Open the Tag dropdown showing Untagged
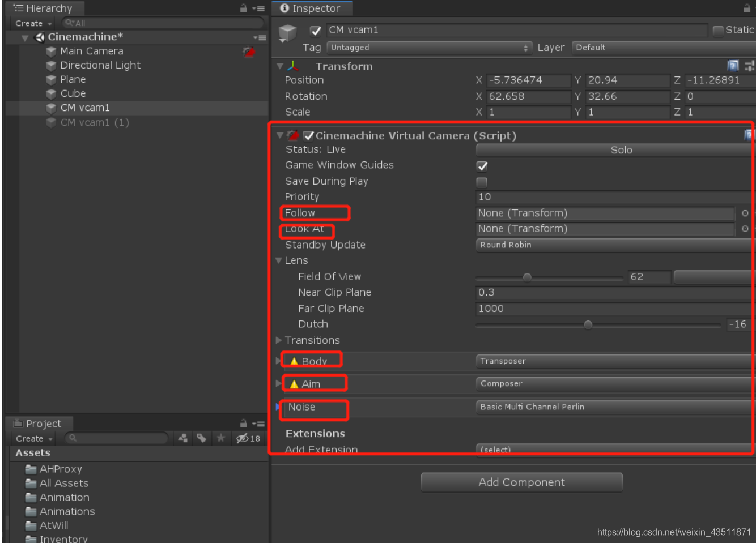The image size is (756, 543). point(430,48)
